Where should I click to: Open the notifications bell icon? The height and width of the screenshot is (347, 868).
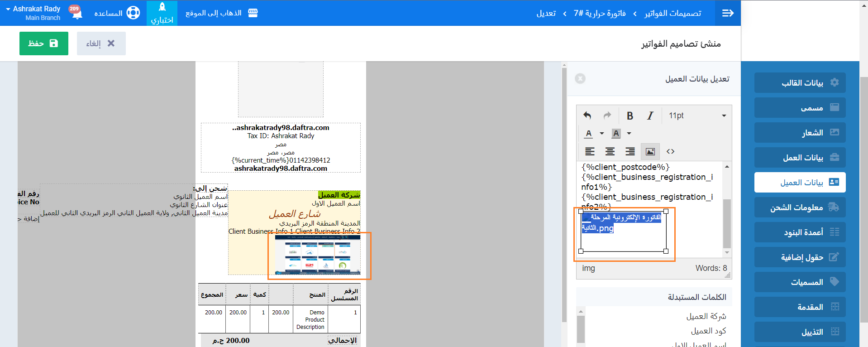77,14
